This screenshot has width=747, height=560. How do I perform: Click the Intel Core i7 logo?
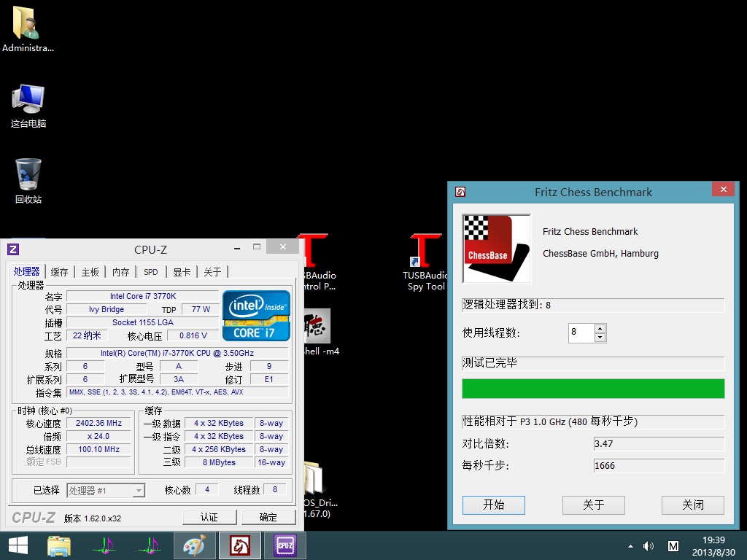pos(256,315)
